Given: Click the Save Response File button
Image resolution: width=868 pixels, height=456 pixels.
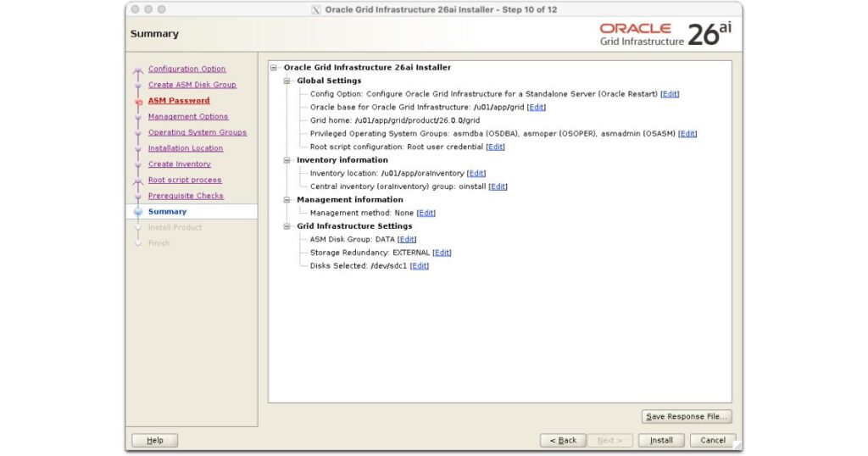Looking at the screenshot, I should (687, 417).
